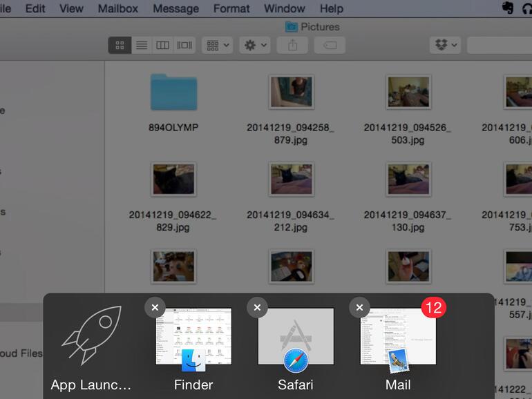Click the 20141219_094622_829.jpg file name
532x399 pixels.
(173, 221)
